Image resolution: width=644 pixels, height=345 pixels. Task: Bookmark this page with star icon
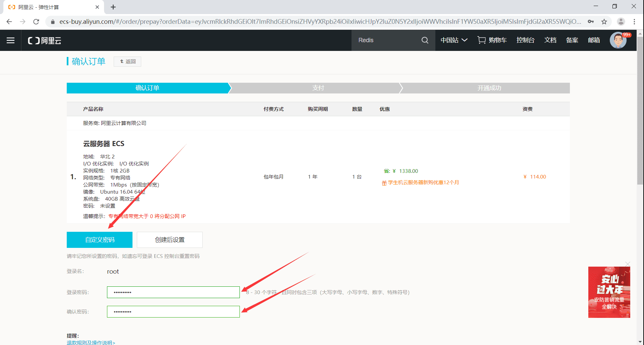(604, 21)
